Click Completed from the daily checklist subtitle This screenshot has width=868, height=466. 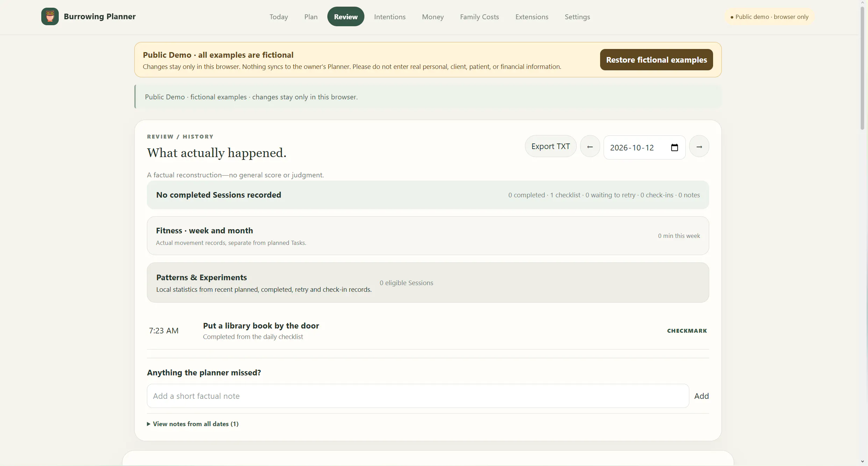(253, 337)
